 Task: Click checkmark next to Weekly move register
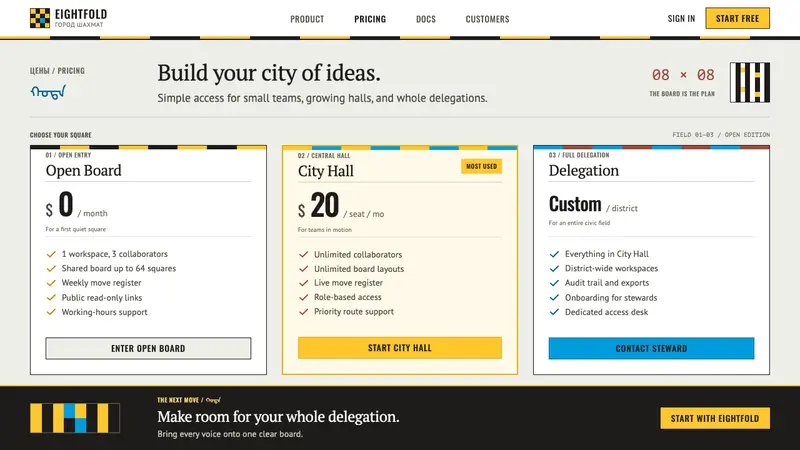[x=51, y=283]
